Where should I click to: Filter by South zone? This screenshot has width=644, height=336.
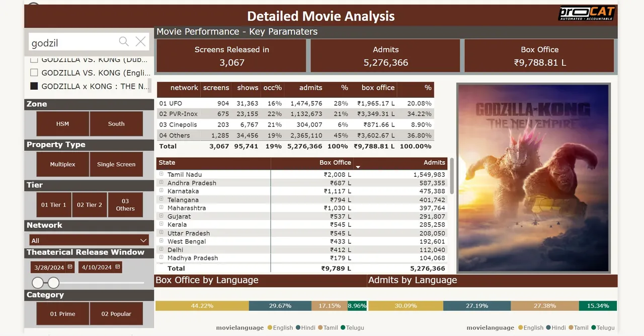(116, 124)
